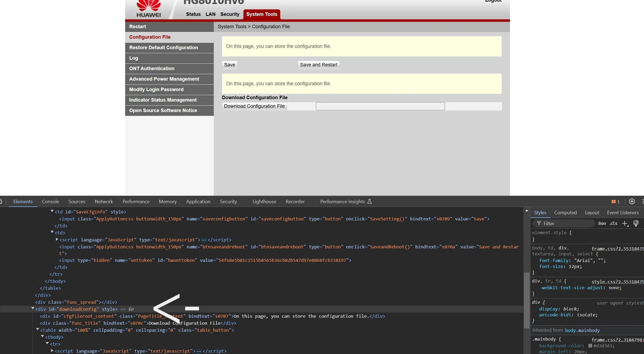Image resolution: width=644 pixels, height=354 pixels.
Task: Select the hwonttoken hidden input line
Action: (x=205, y=260)
